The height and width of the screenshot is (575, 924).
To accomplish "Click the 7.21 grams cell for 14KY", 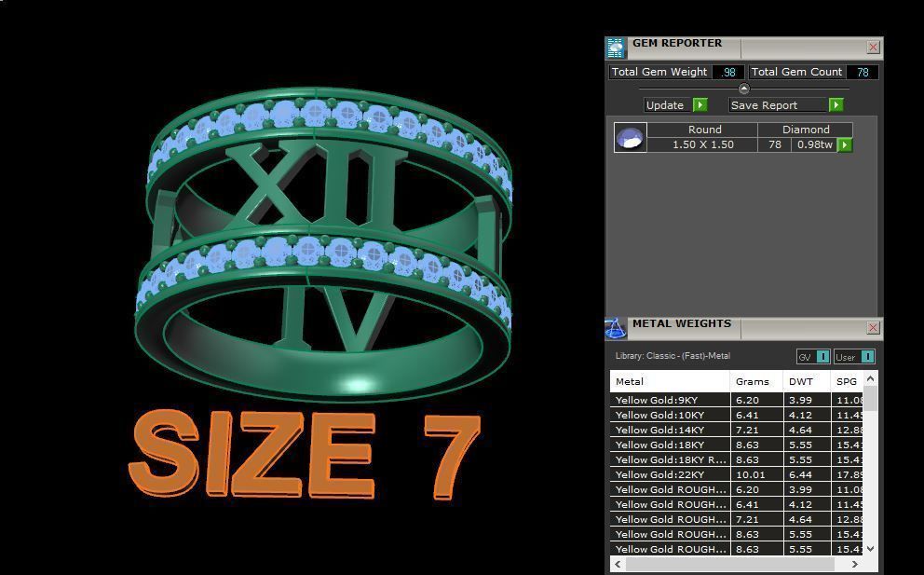I will [x=756, y=430].
